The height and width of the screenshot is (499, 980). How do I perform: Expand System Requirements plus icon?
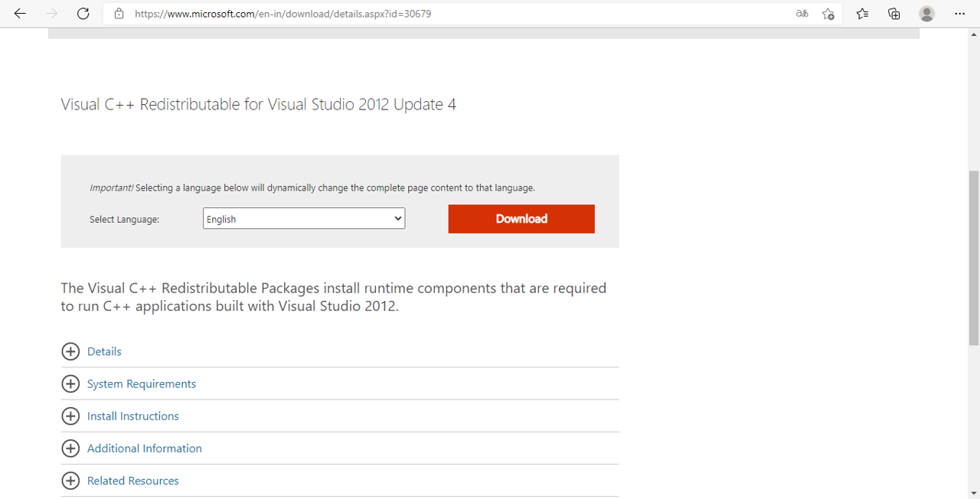(70, 383)
